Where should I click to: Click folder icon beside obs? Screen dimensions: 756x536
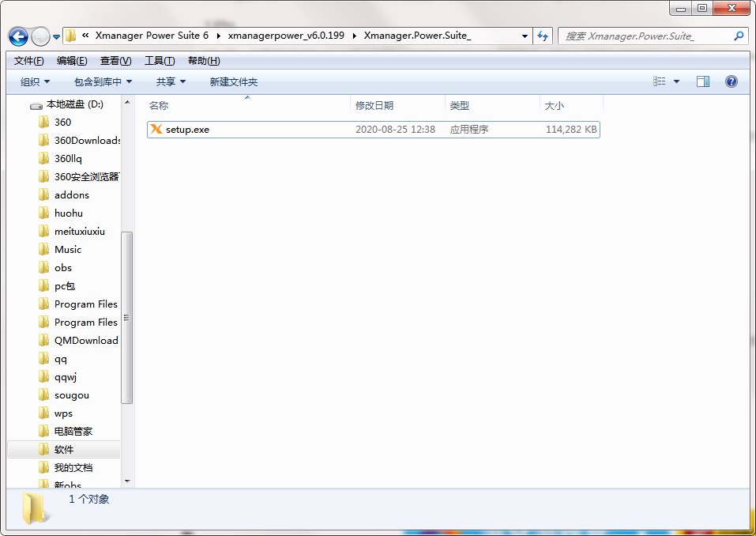coord(43,267)
